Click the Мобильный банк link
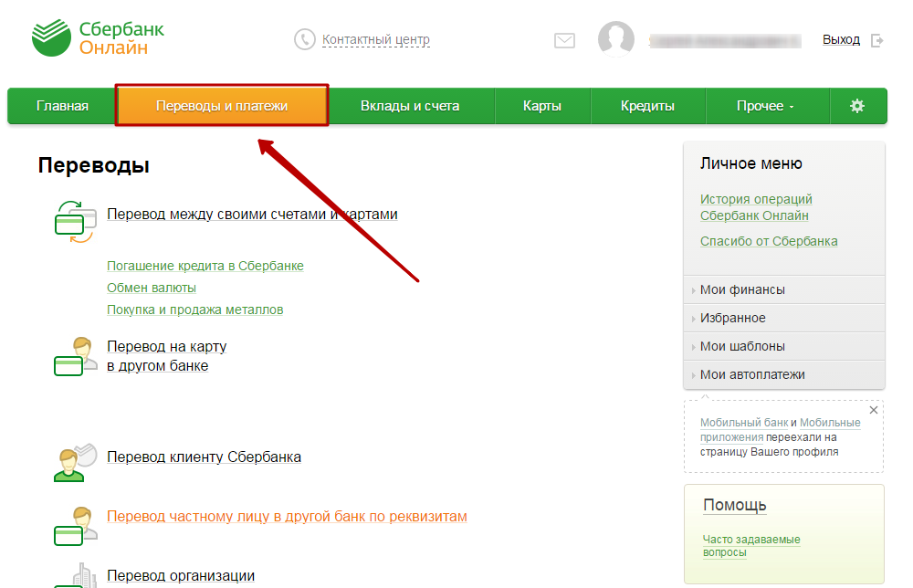913x588 pixels. [743, 423]
